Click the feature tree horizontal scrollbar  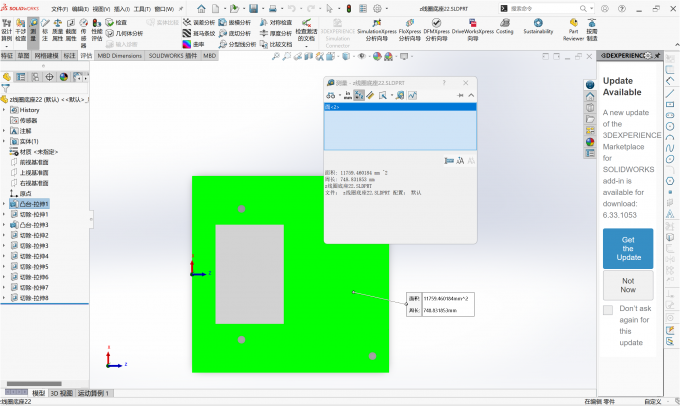[34, 383]
